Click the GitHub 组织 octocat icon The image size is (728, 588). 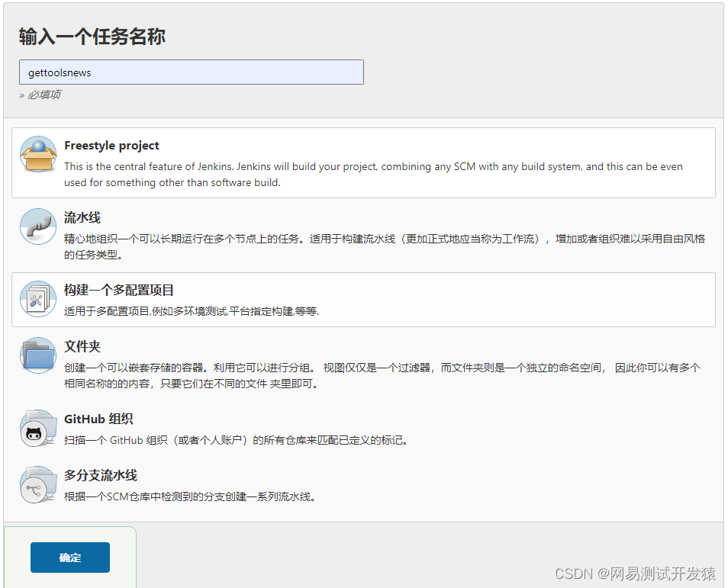click(37, 426)
